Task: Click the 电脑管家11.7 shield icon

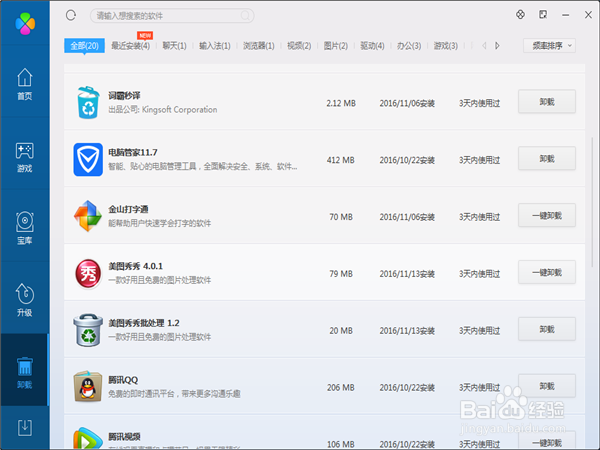Action: click(88, 160)
